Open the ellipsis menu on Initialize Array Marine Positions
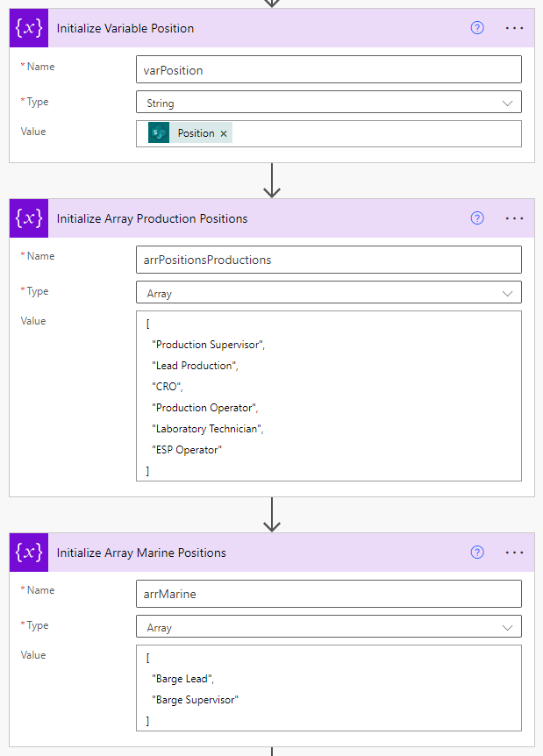The height and width of the screenshot is (756, 543). [x=514, y=552]
